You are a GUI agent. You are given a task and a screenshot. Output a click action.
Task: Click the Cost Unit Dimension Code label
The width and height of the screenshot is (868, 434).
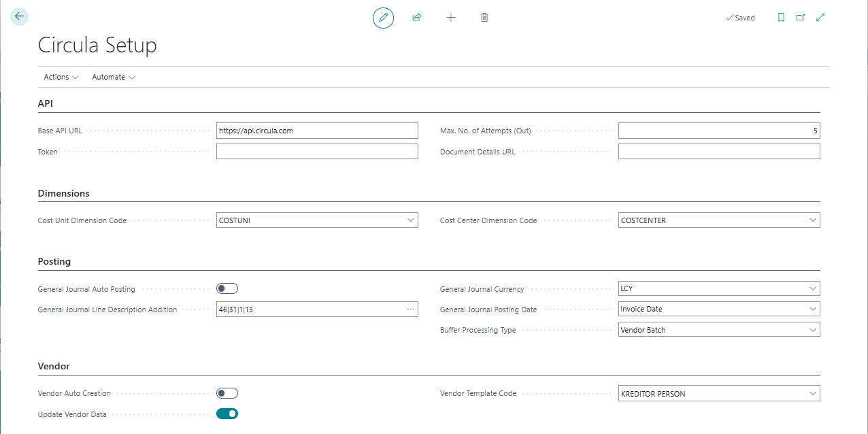pyautogui.click(x=82, y=220)
